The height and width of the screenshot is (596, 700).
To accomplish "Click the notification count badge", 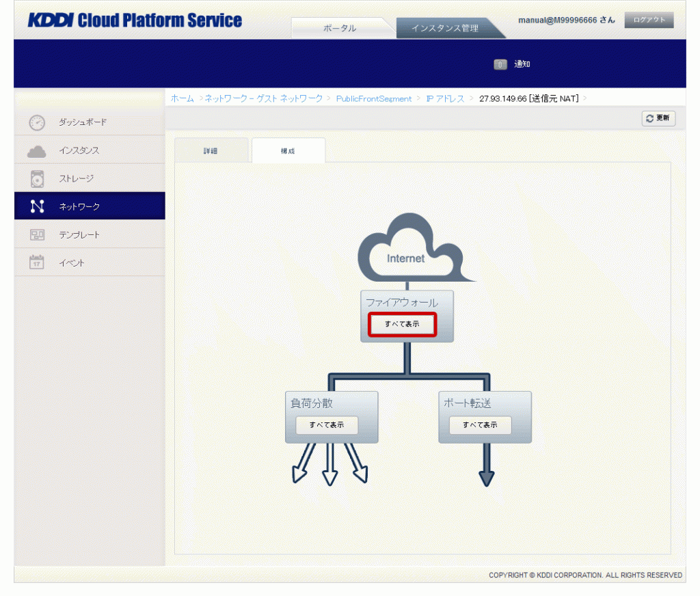I will pyautogui.click(x=500, y=64).
